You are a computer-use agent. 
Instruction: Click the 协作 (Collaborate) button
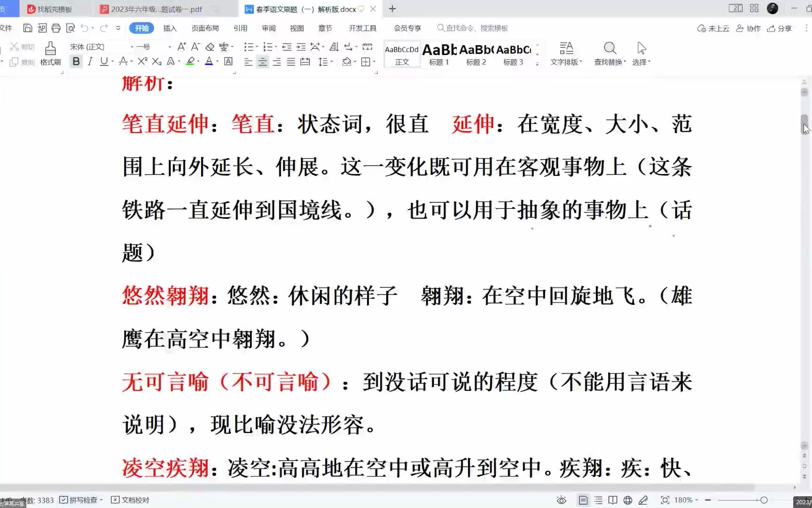coord(748,28)
